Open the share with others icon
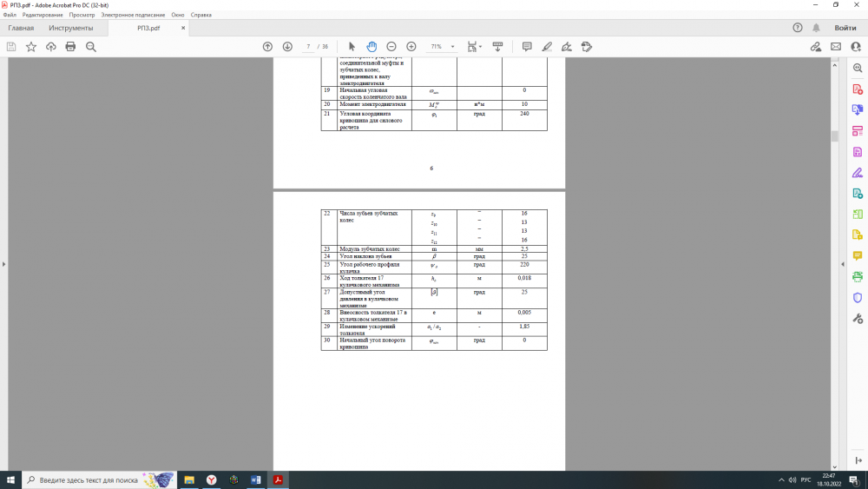 (856, 47)
